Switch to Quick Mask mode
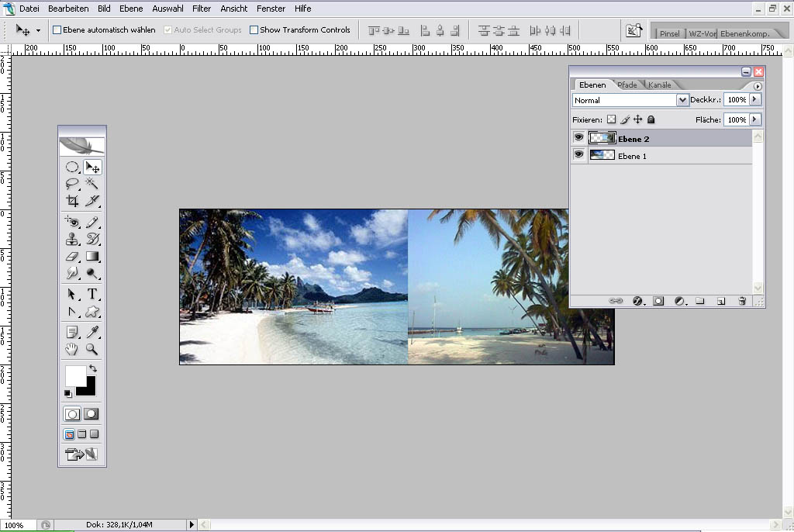 point(91,414)
